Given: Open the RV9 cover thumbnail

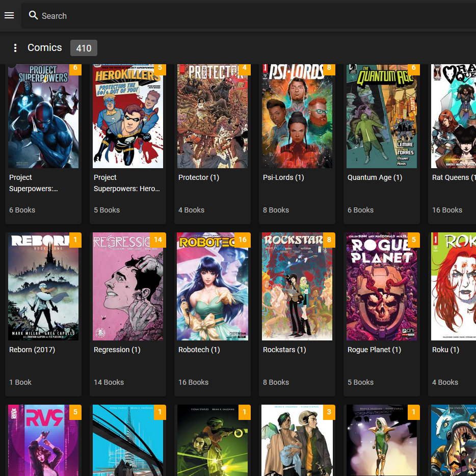Looking at the screenshot, I should (x=43, y=441).
